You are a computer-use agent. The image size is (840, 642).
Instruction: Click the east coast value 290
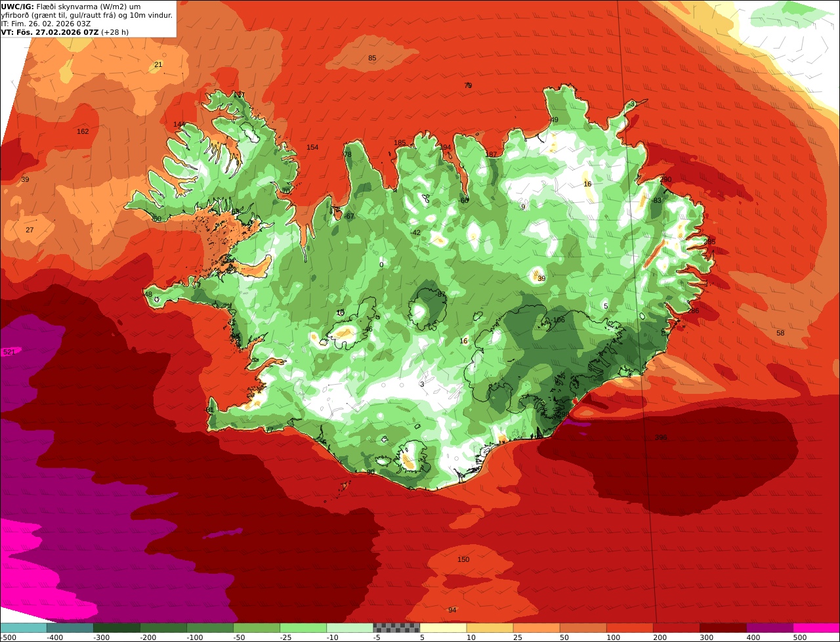[666, 179]
